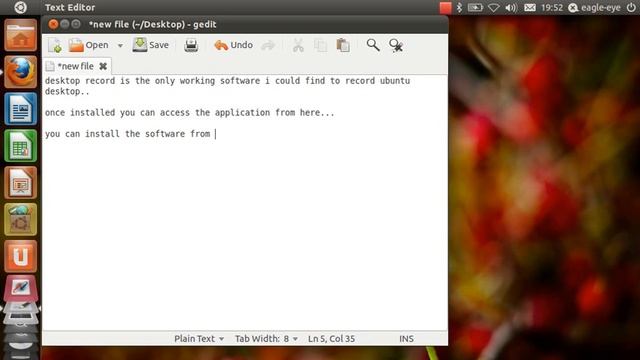The width and height of the screenshot is (640, 360).
Task: Close the *new file tab
Action: click(x=103, y=66)
